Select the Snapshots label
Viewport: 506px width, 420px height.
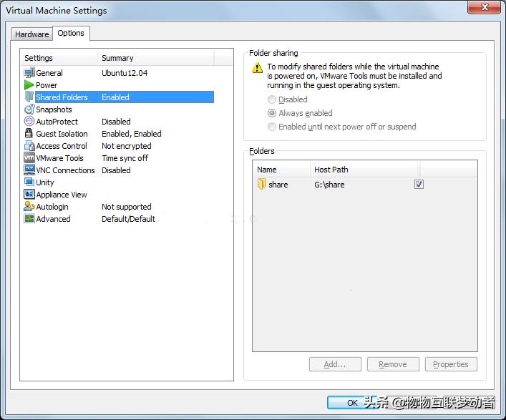(54, 109)
